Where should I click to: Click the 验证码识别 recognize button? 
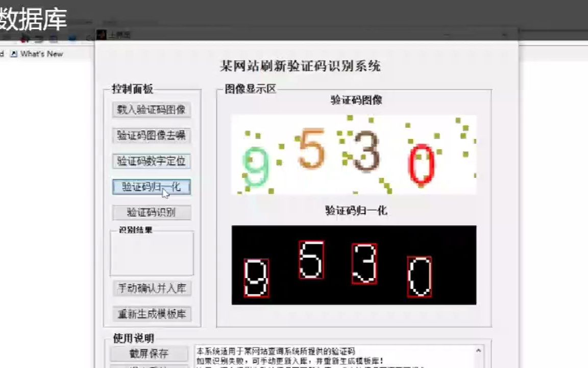tap(151, 213)
